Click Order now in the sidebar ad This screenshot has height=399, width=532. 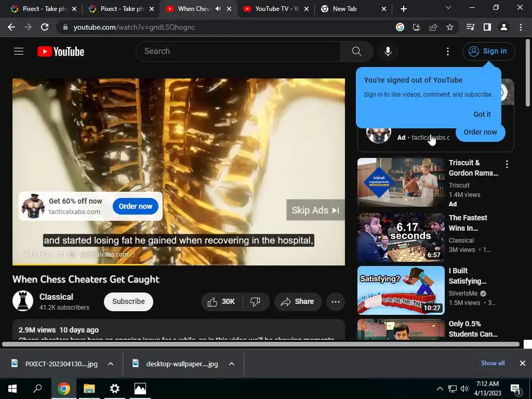(x=480, y=132)
